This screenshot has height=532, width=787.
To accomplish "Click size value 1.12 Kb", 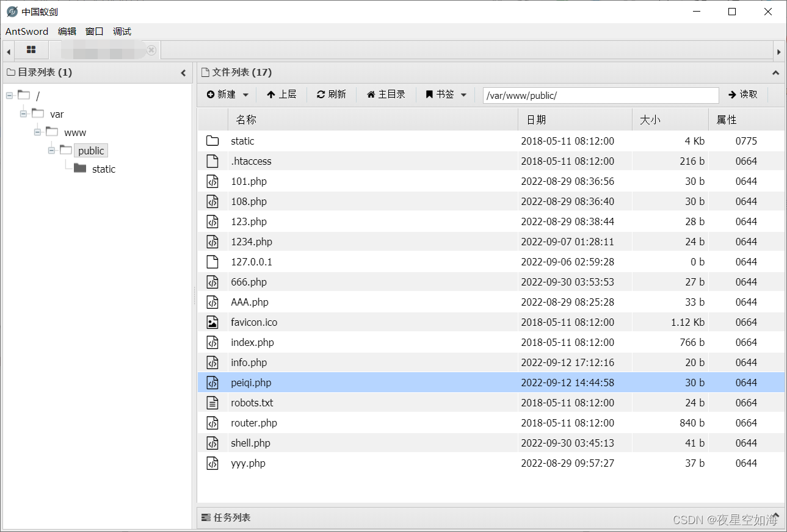I will tap(687, 322).
